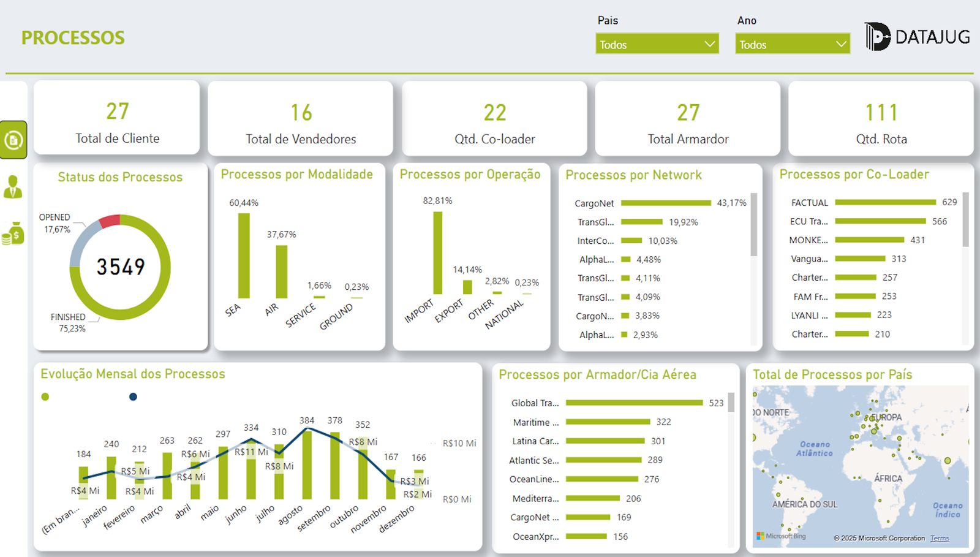Click the Qtd. Rota card

pyautogui.click(x=881, y=119)
